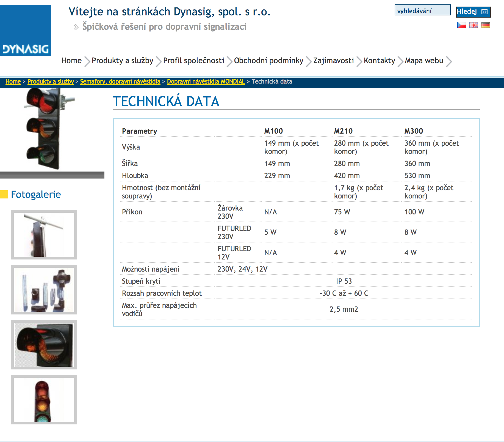The width and height of the screenshot is (504, 442).
Task: Follow Dopravní návěstidla MONDIAL breadcrumb link
Action: tap(206, 82)
